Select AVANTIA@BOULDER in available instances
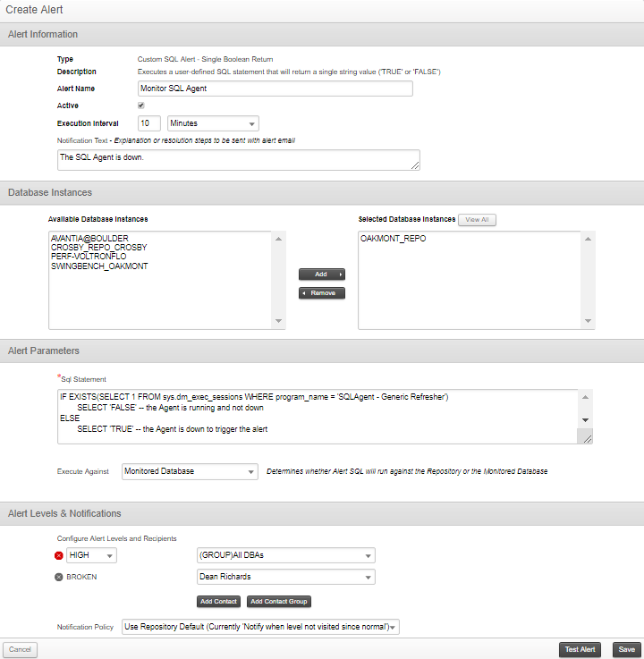Image resolution: width=644 pixels, height=659 pixels. pyautogui.click(x=89, y=239)
